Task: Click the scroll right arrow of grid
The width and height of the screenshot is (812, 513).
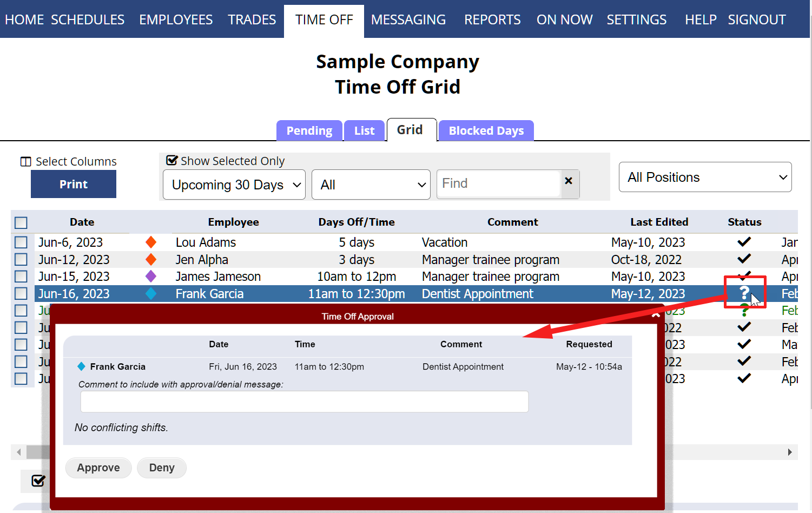Action: pyautogui.click(x=789, y=452)
